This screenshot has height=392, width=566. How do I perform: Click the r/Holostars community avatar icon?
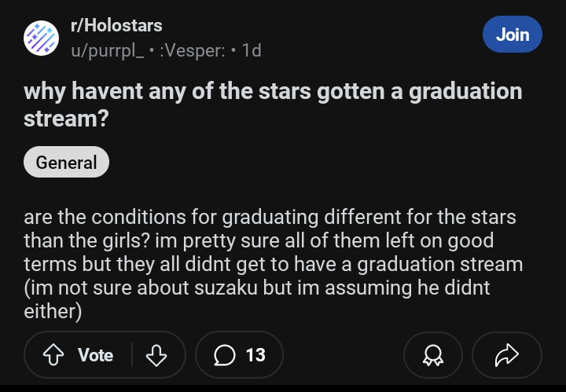[x=40, y=38]
